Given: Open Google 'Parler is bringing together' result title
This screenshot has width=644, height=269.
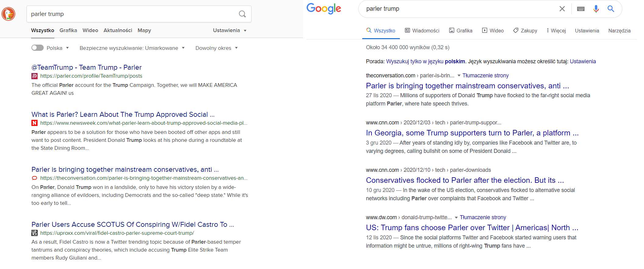Looking at the screenshot, I should (468, 86).
